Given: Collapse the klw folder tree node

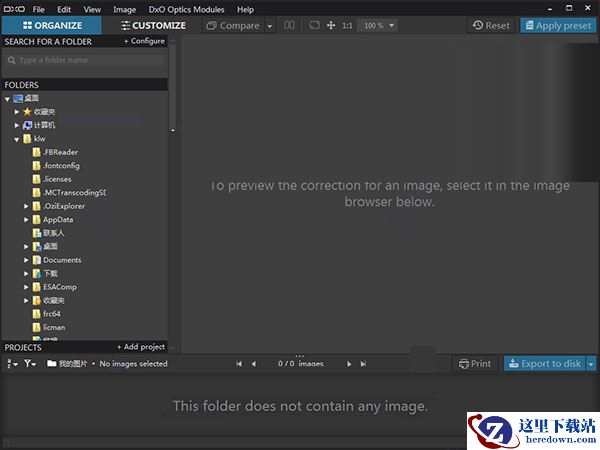Looking at the screenshot, I should point(16,139).
